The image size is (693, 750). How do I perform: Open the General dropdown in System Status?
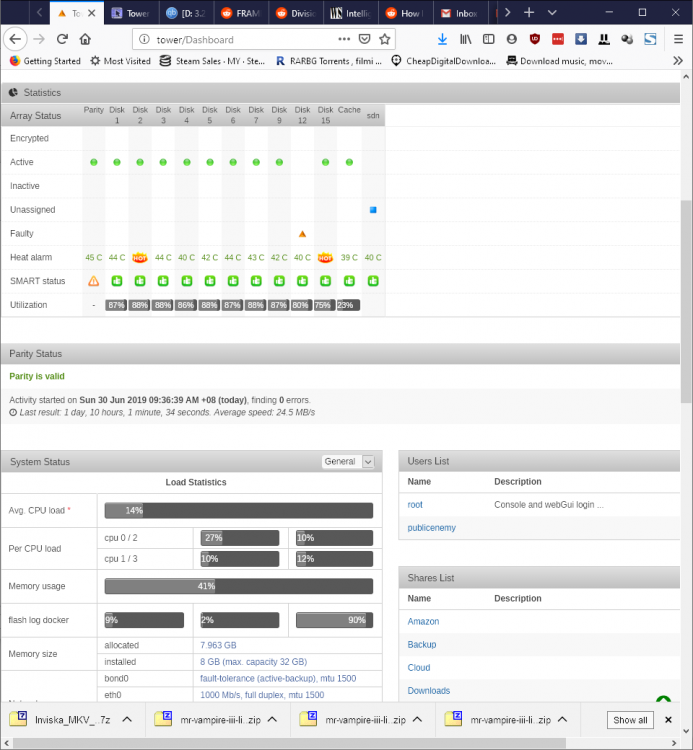coord(348,462)
